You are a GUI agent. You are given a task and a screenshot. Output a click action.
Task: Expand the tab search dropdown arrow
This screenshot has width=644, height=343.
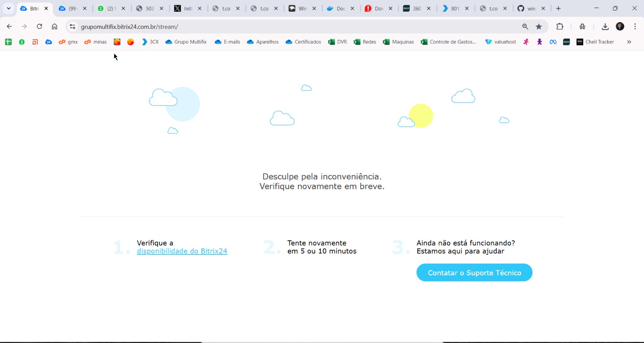pos(8,8)
